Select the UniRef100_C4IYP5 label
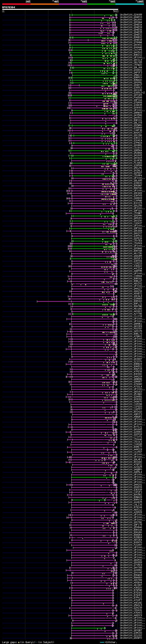Viewport: 146px width, 644px height. (131, 50)
